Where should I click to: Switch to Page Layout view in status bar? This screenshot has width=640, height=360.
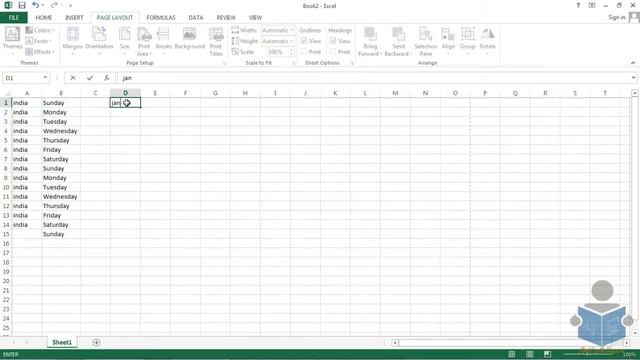click(x=529, y=354)
